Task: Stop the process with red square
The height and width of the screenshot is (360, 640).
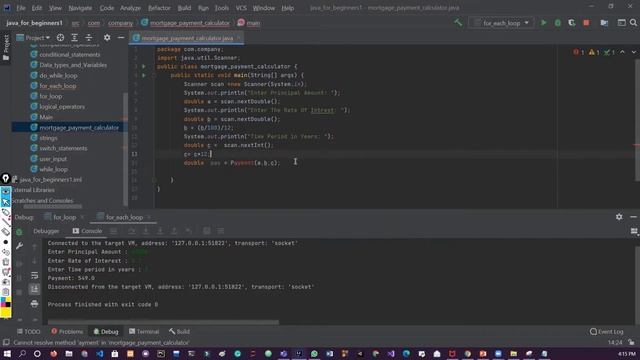Action: tap(586, 23)
